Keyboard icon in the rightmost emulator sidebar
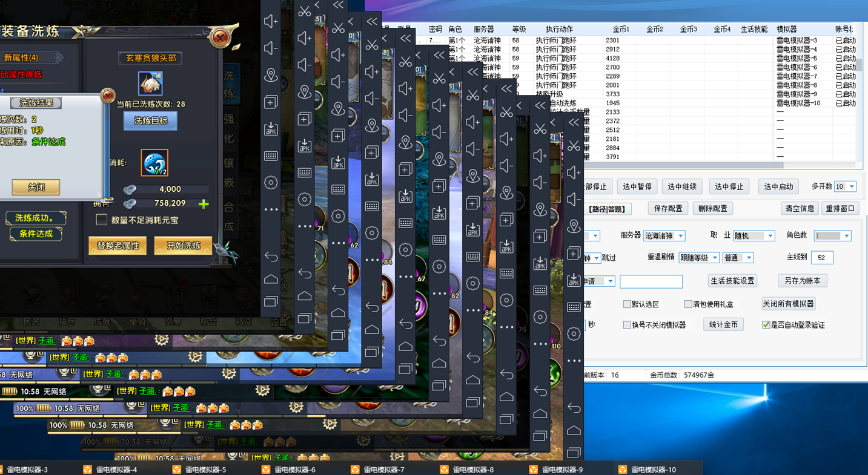 [574, 307]
